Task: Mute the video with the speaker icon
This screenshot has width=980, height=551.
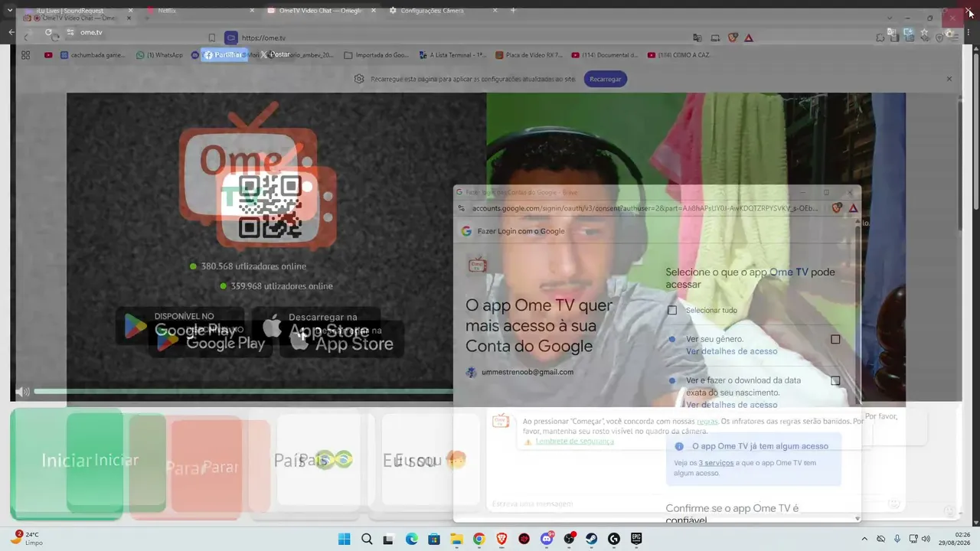Action: click(22, 392)
